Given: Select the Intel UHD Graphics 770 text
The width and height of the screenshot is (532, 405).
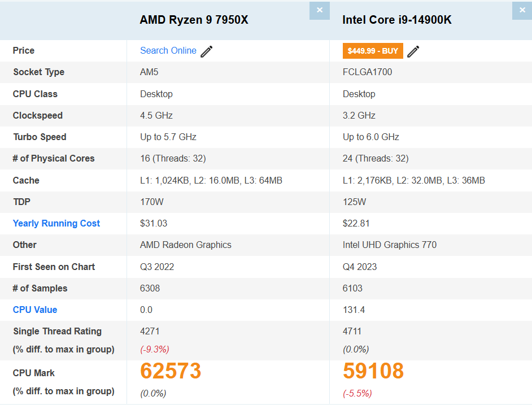Looking at the screenshot, I should click(390, 245).
